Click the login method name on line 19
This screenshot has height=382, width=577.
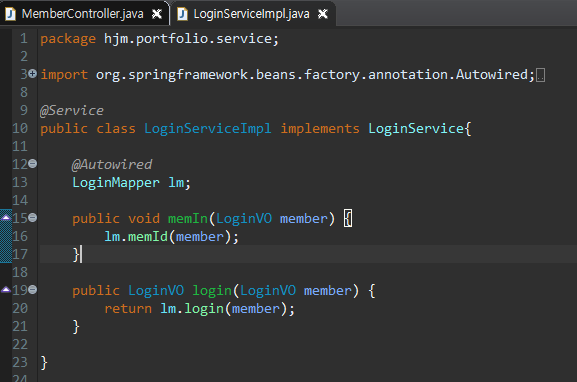[x=212, y=291]
